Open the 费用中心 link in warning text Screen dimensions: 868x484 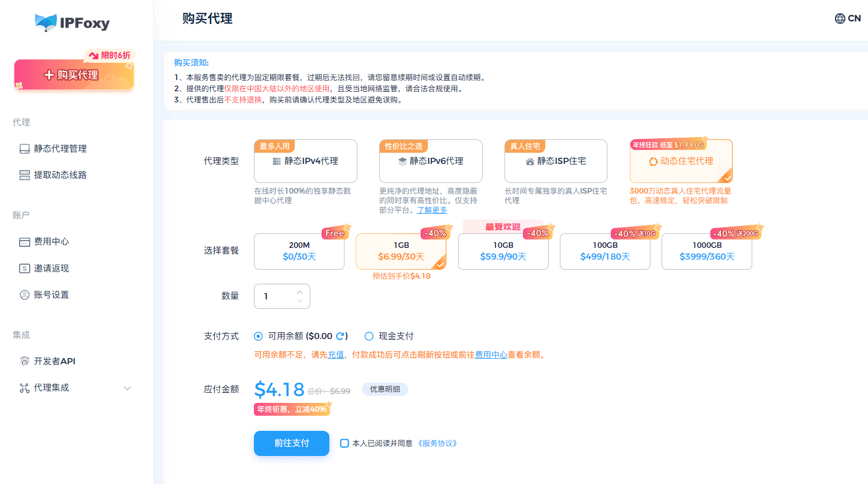(x=491, y=355)
